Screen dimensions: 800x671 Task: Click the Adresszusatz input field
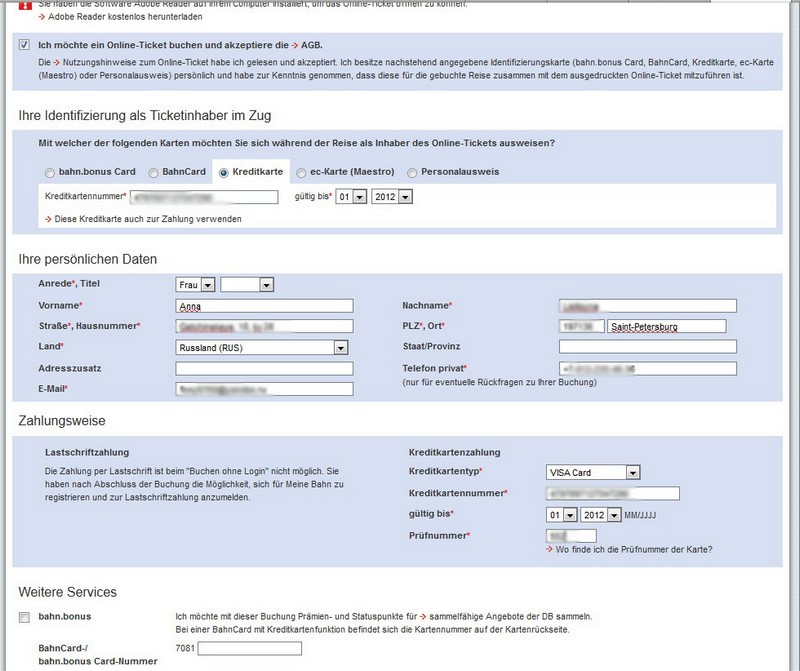[264, 369]
